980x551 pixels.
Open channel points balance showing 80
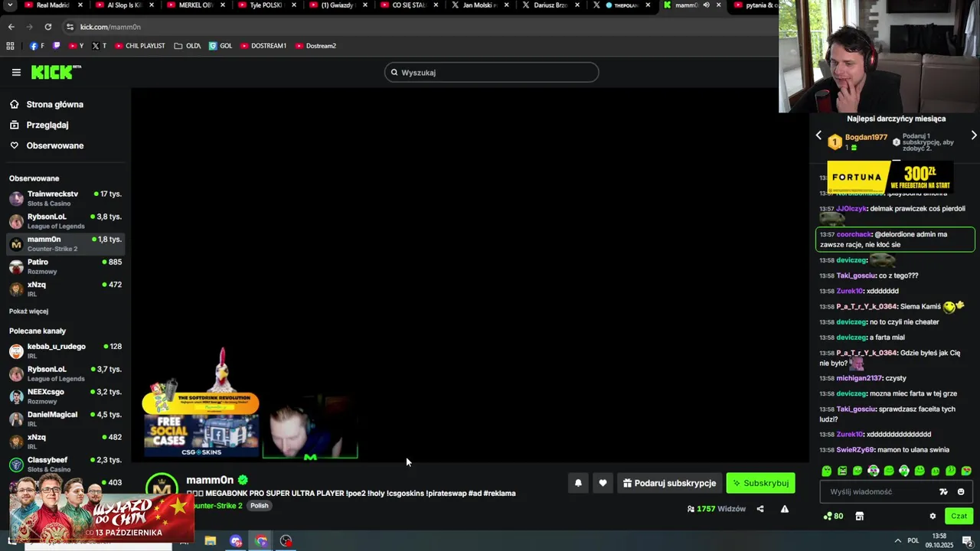point(833,516)
